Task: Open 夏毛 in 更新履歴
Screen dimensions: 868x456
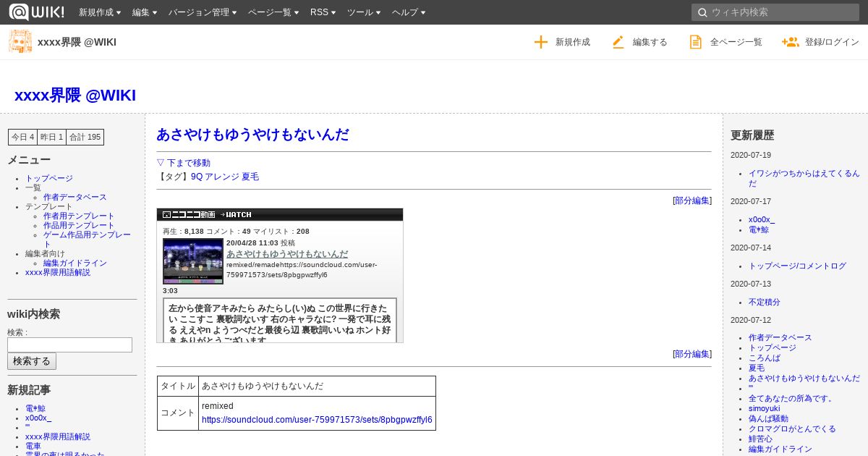Action: tap(757, 368)
